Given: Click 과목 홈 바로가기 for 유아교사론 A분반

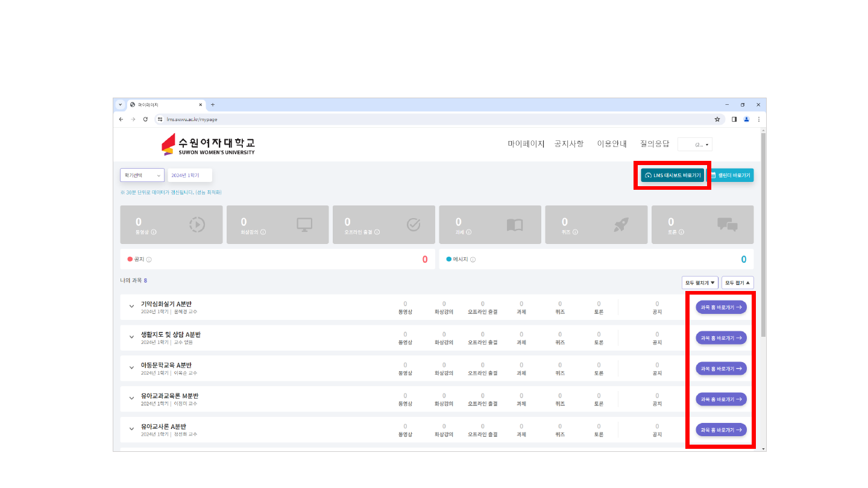Looking at the screenshot, I should click(721, 430).
